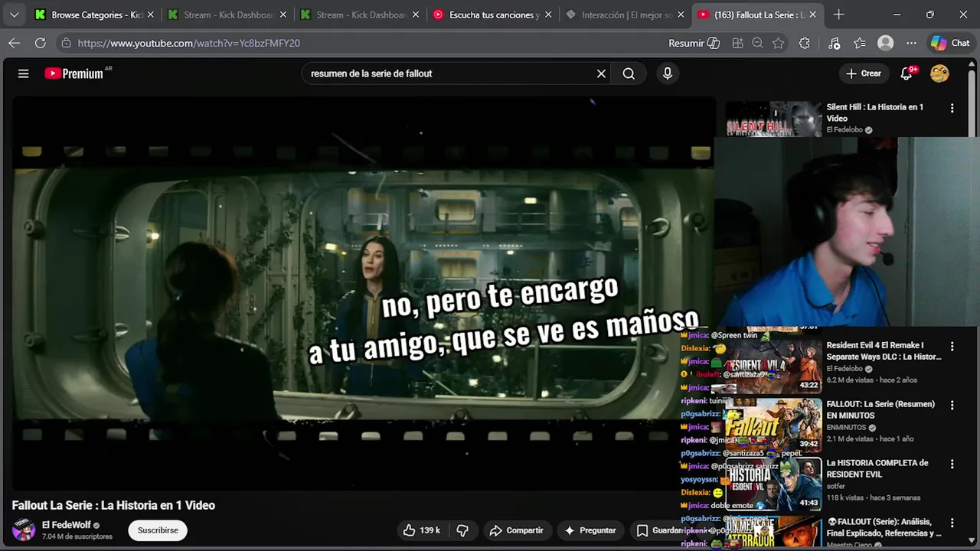Run search with the magnifier button
Screen dimensions: 980x551
(x=629, y=73)
